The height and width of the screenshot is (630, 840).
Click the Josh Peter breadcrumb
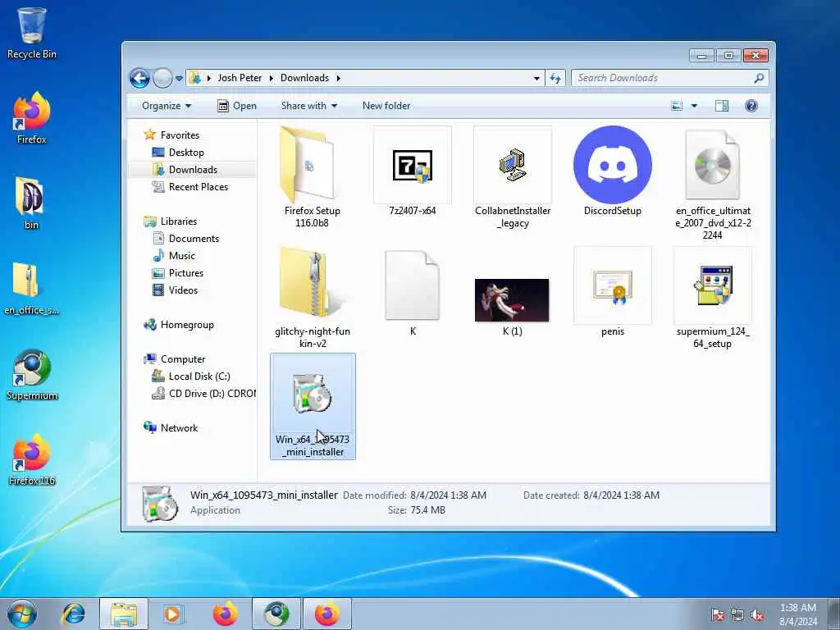(240, 78)
